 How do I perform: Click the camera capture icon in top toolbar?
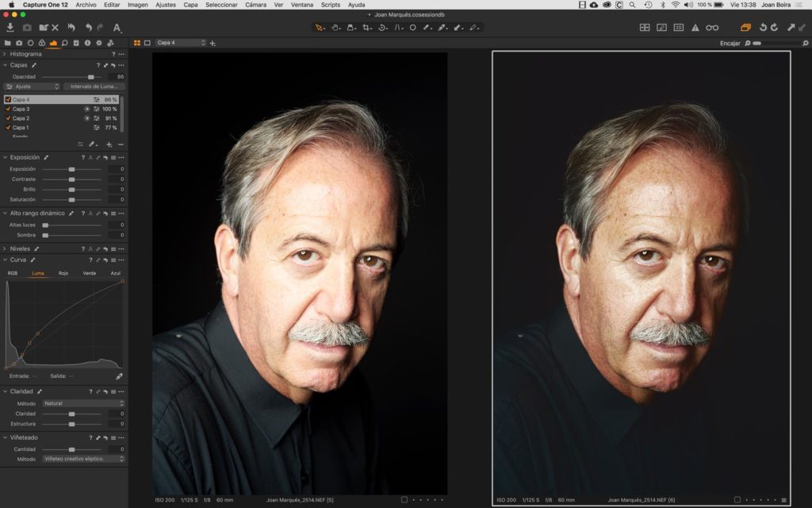pyautogui.click(x=27, y=28)
